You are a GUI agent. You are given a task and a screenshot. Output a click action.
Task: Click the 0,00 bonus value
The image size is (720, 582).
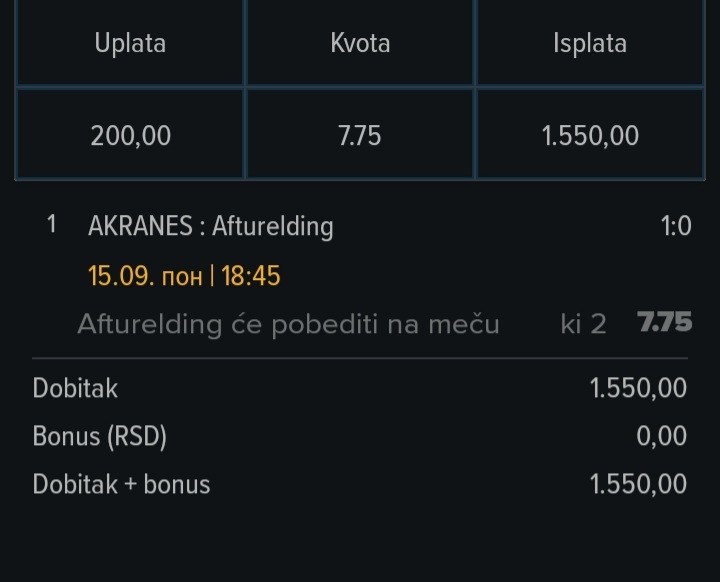662,435
